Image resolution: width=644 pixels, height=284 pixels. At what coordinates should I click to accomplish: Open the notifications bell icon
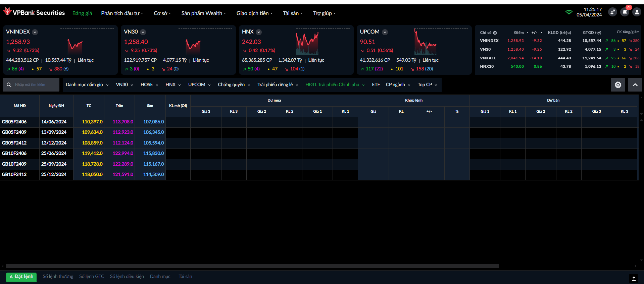tap(625, 12)
